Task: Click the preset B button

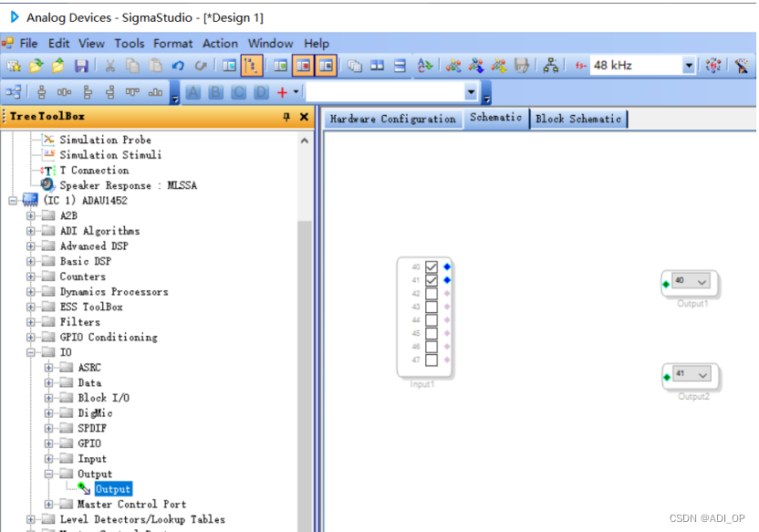Action: pyautogui.click(x=216, y=92)
